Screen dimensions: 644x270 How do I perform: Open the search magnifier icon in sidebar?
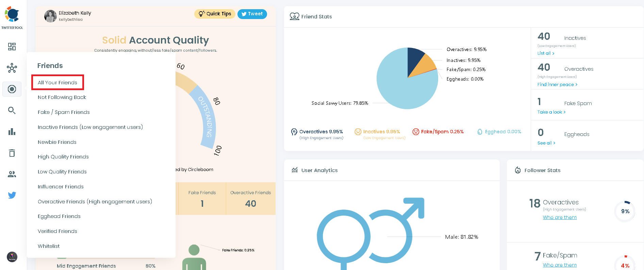pyautogui.click(x=12, y=111)
